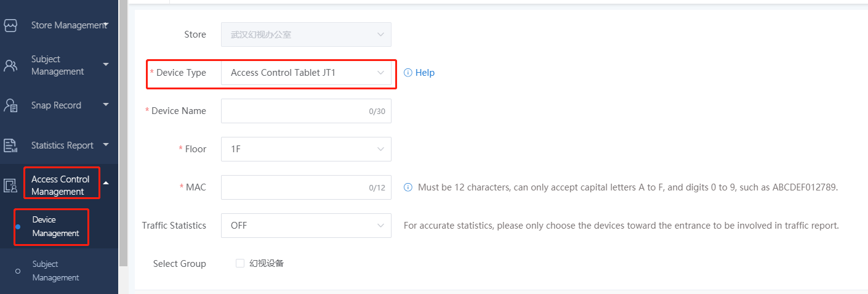The width and height of the screenshot is (868, 294).
Task: Click the Subject Management people icon
Action: 10,66
